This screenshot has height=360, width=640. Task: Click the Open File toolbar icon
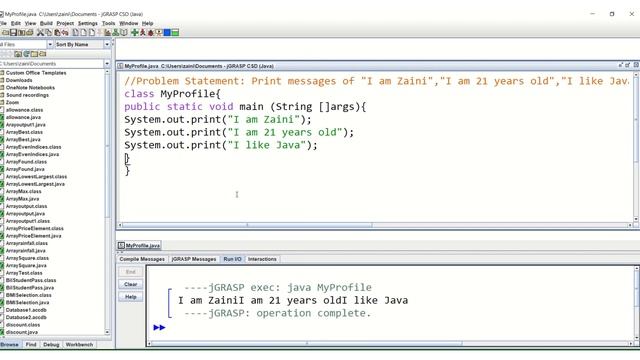coord(5,33)
